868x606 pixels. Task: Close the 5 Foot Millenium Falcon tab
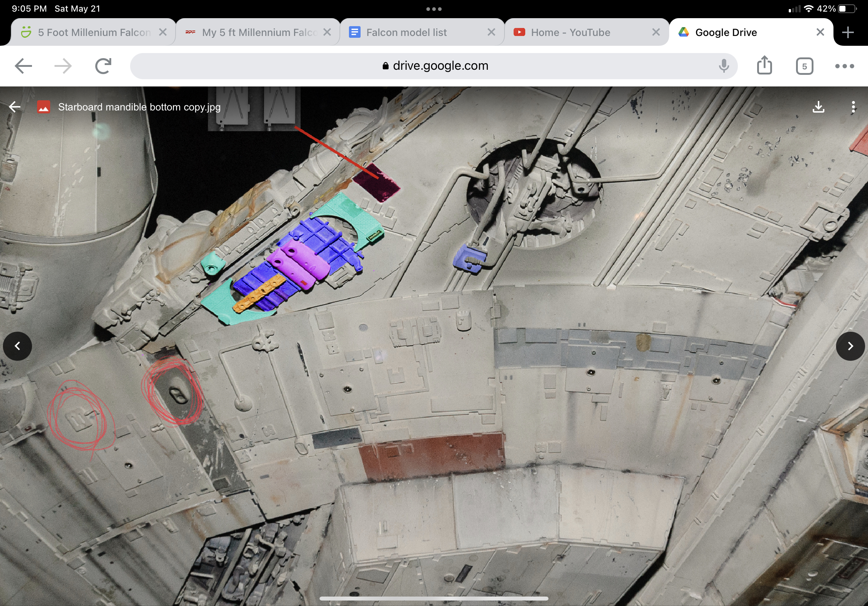(x=163, y=32)
